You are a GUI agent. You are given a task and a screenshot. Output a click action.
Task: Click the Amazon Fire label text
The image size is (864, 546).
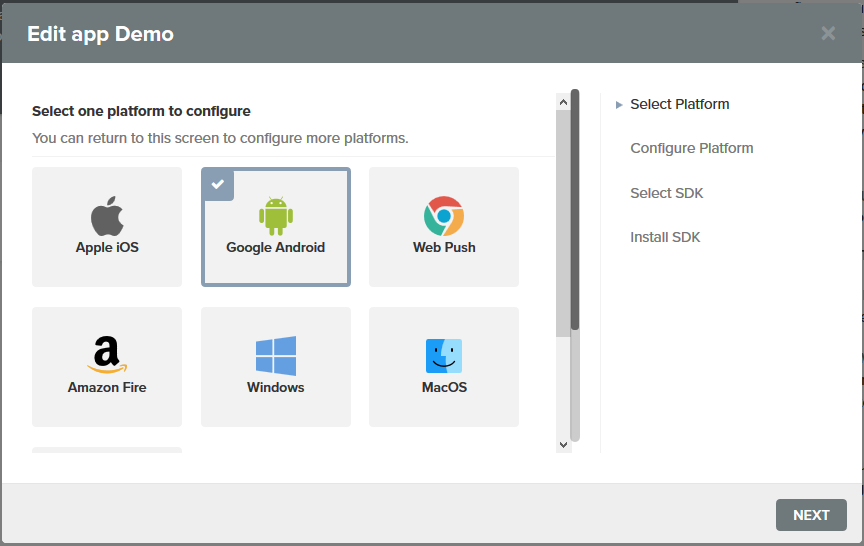107,387
